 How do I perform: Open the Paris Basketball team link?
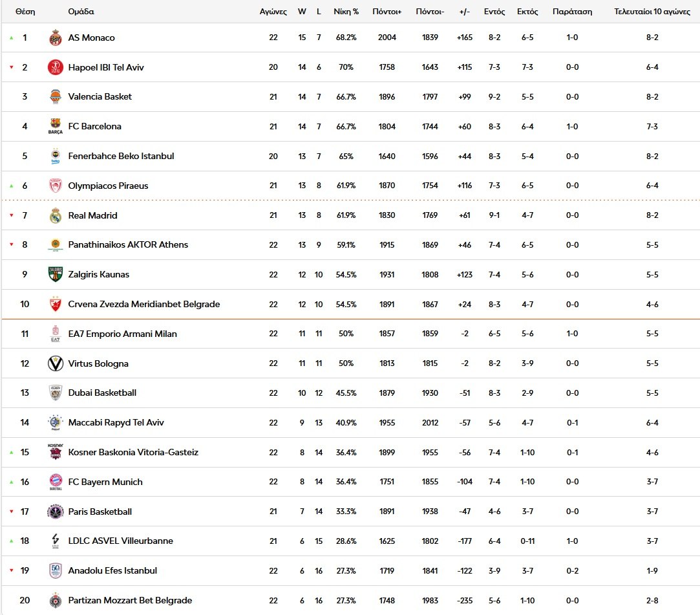[100, 512]
